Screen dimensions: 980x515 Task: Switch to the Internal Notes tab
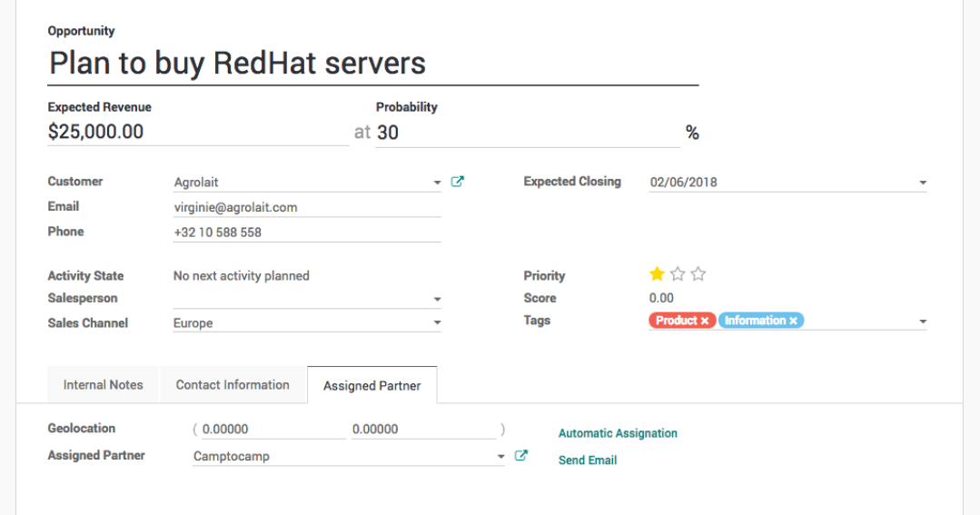(x=103, y=385)
